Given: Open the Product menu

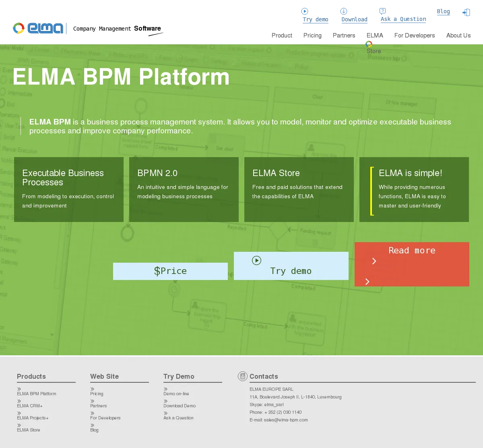Looking at the screenshot, I should click(x=282, y=35).
